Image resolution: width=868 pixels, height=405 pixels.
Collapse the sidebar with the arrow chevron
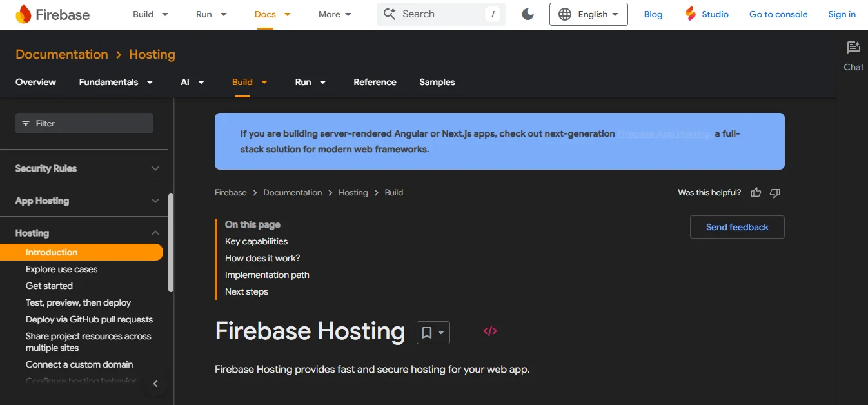(x=155, y=383)
